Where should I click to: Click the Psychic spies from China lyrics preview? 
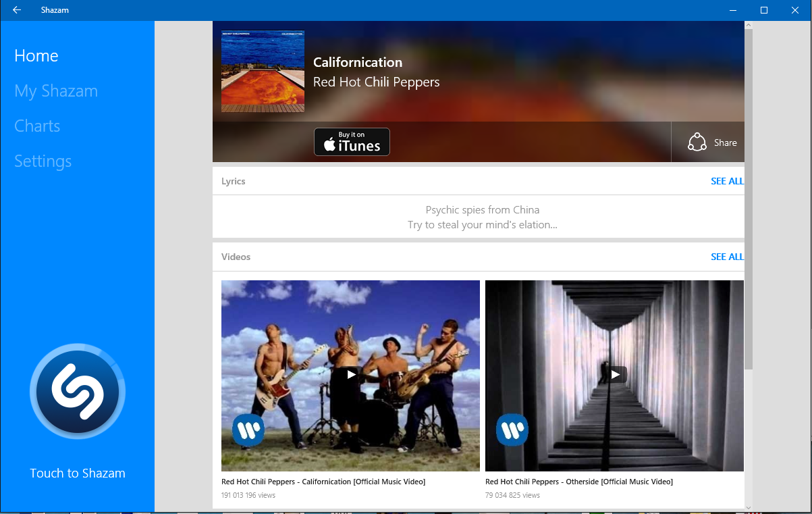tap(483, 217)
